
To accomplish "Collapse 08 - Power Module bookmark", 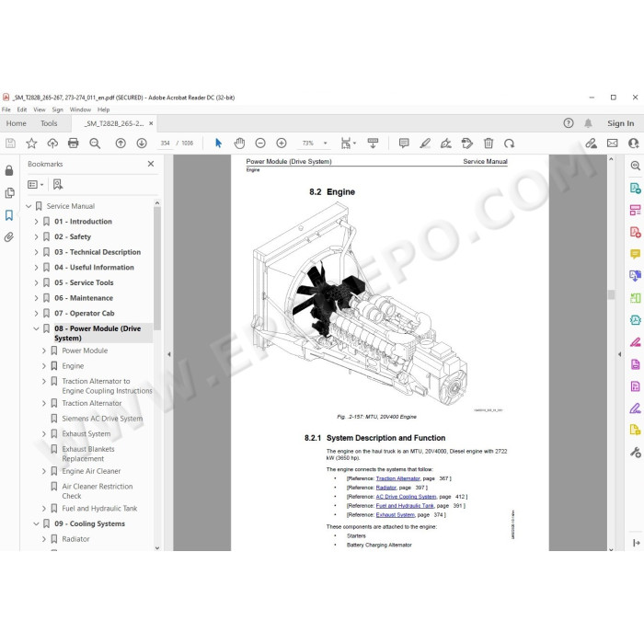I will [x=36, y=328].
